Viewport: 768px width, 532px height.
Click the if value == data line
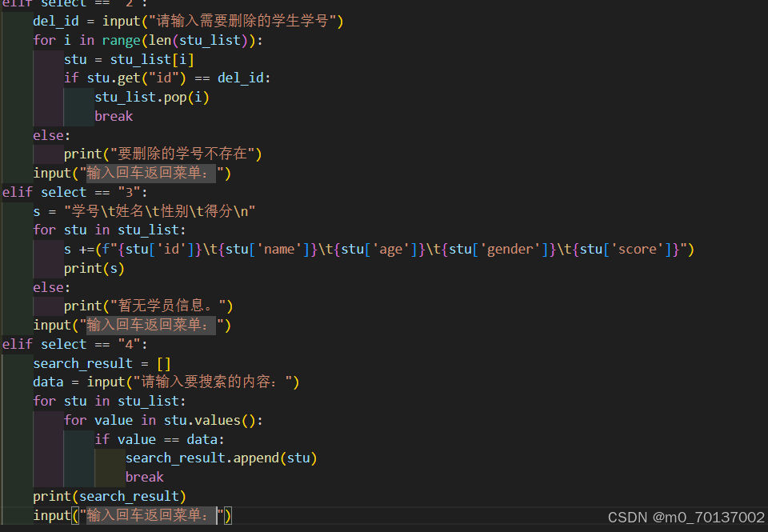click(x=160, y=439)
